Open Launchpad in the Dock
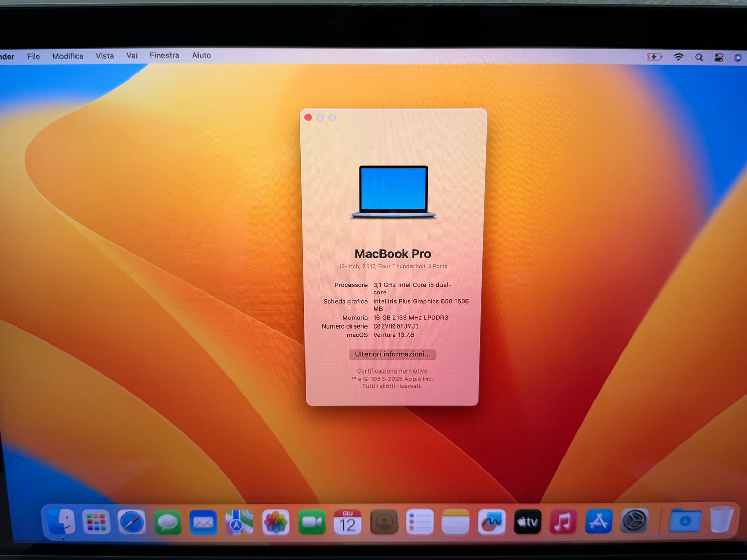Viewport: 747px width, 560px height. 96,522
